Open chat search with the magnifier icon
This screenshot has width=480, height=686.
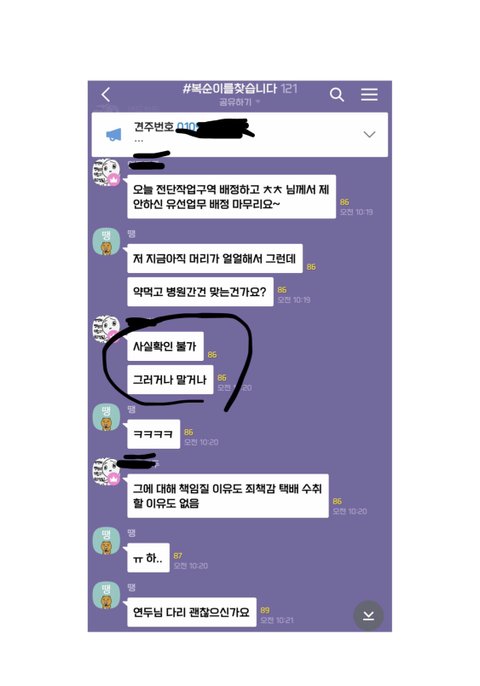coord(336,94)
